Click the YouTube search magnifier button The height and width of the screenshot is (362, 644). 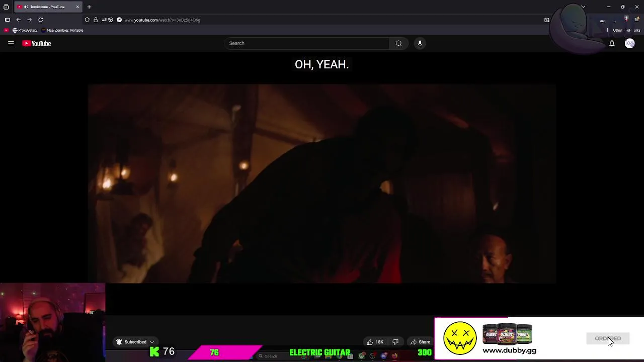coord(398,43)
